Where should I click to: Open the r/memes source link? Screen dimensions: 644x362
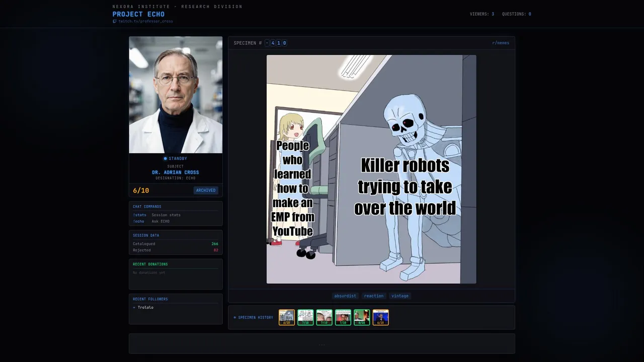pos(501,43)
